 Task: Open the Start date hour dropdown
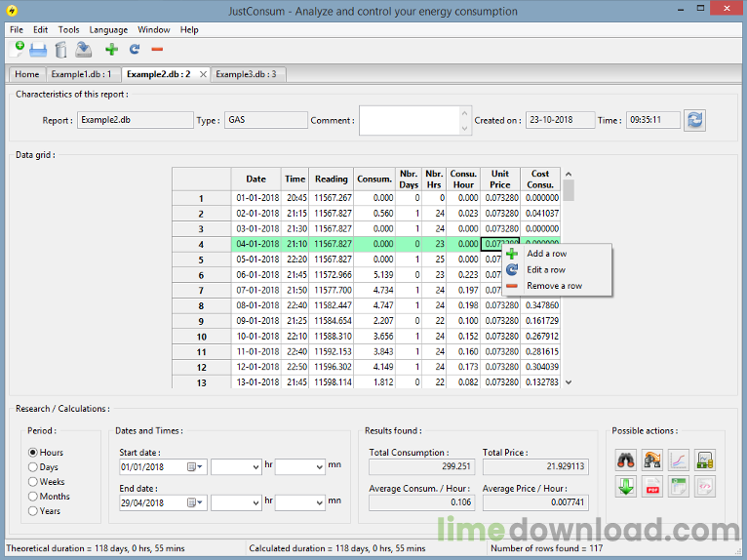(256, 467)
